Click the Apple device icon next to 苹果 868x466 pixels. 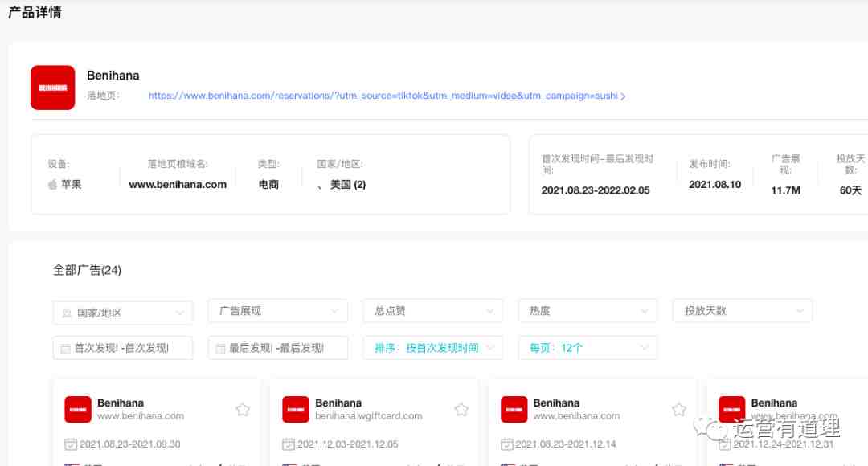(x=52, y=184)
